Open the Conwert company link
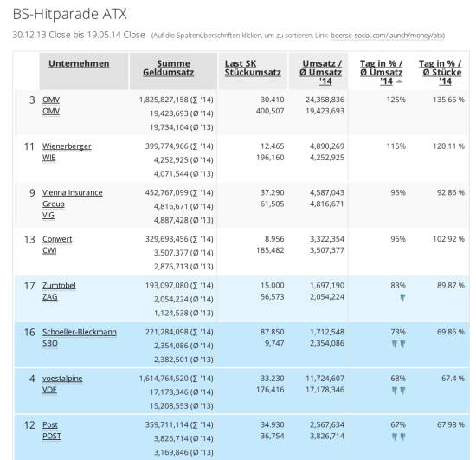 57,239
